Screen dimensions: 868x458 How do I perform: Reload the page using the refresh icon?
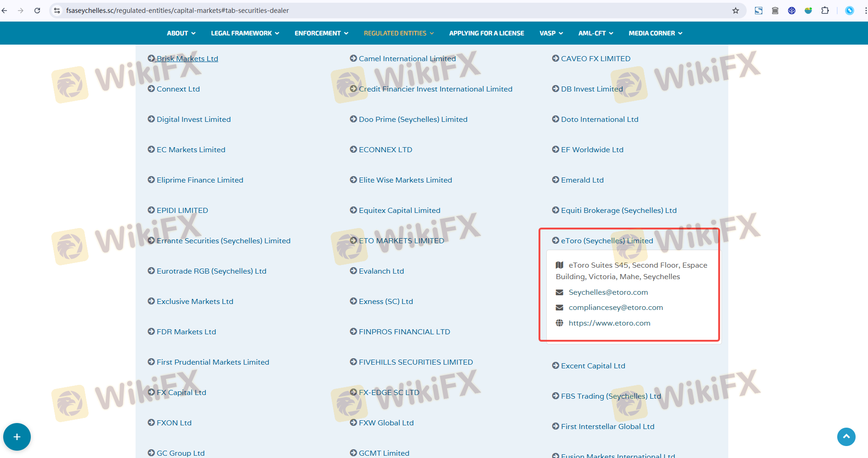click(x=37, y=11)
